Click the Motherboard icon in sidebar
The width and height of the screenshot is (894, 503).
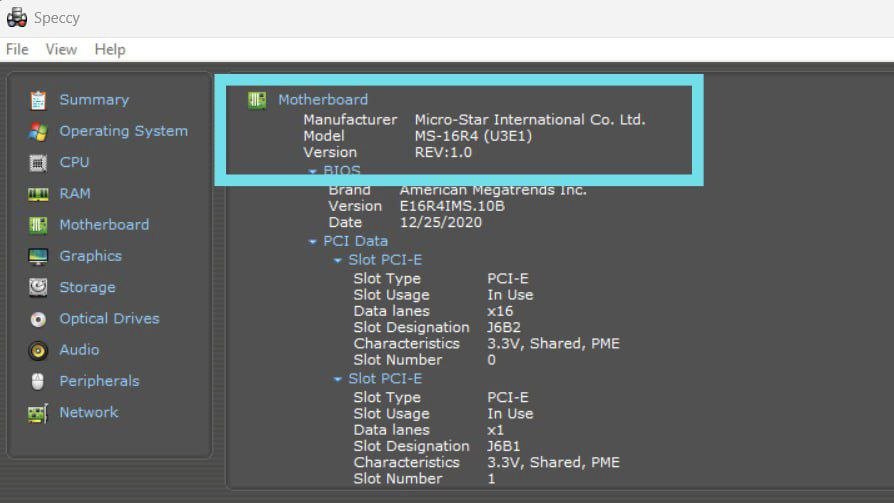pos(38,225)
